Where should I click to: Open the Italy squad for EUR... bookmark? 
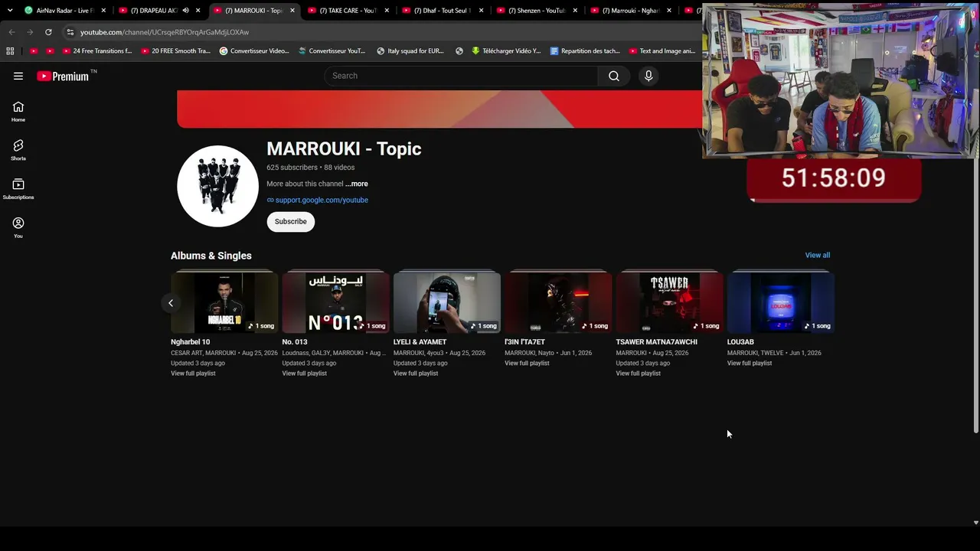tap(410, 51)
